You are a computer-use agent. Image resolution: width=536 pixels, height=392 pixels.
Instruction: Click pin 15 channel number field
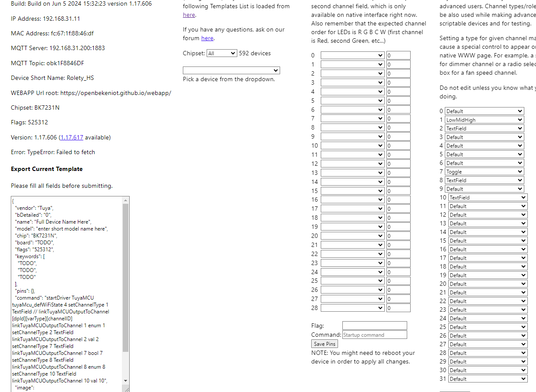click(x=398, y=191)
